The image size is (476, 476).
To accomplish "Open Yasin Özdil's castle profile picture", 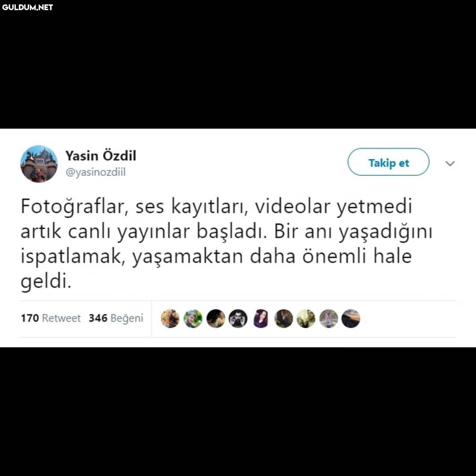I will coord(39,164).
